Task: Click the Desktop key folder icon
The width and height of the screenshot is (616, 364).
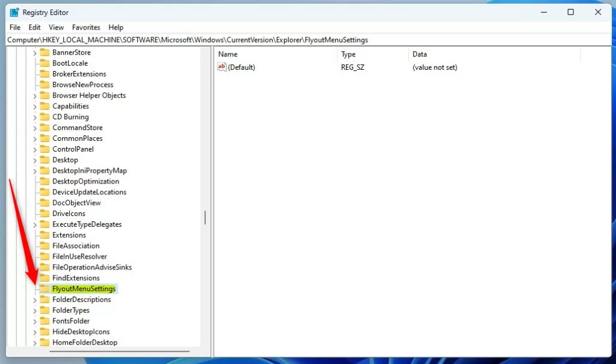Action: (45, 159)
